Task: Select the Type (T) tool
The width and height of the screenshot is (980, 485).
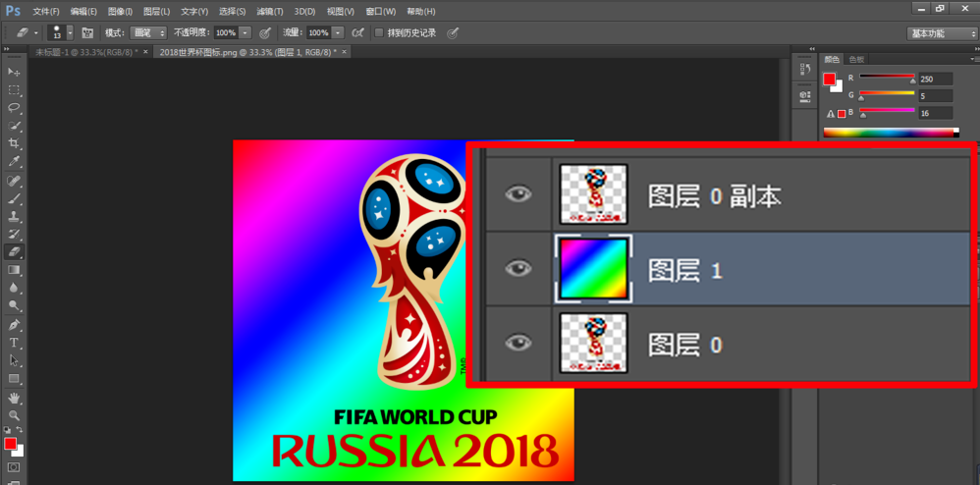Action: (x=14, y=343)
